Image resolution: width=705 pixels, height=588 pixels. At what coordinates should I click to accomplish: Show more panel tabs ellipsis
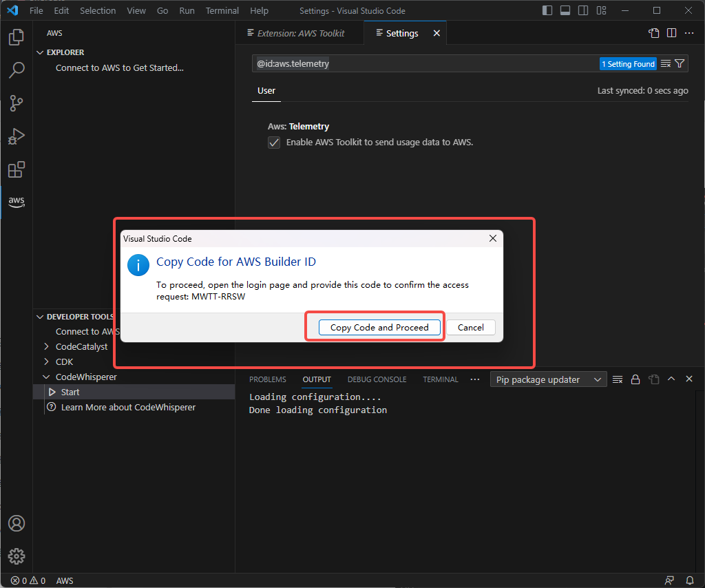pyautogui.click(x=475, y=379)
